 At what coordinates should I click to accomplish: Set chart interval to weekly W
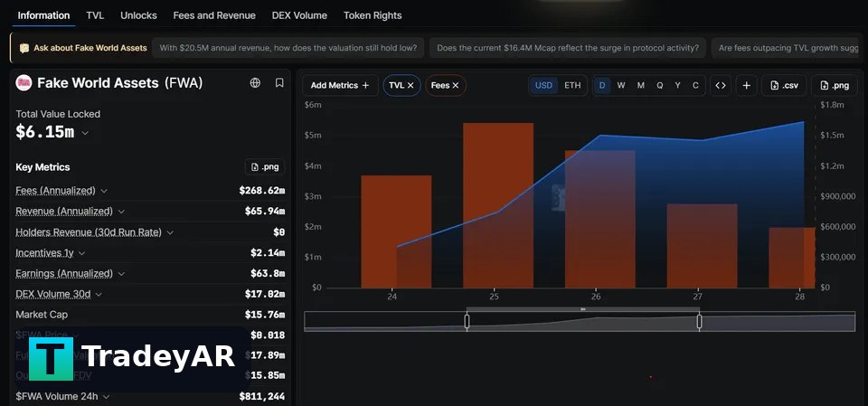[x=621, y=85]
